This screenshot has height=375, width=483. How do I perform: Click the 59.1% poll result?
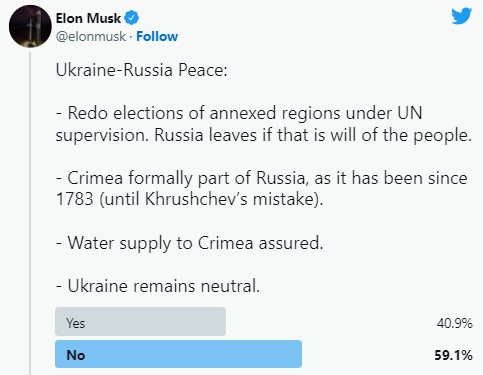(x=453, y=355)
